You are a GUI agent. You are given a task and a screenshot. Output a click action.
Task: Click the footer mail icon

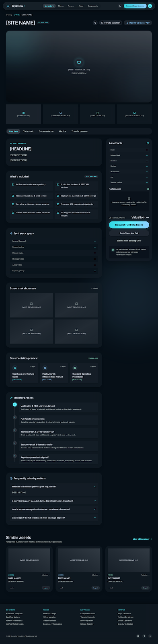tap(138, 636)
